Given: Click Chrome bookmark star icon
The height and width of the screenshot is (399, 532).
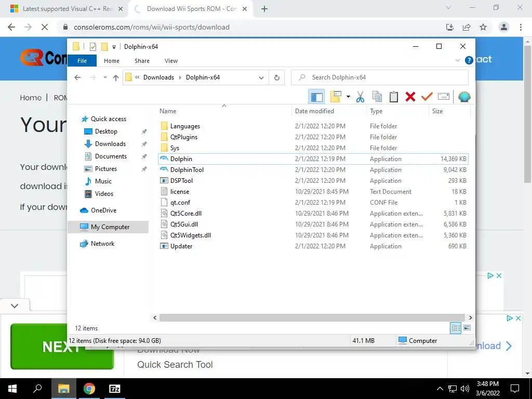Looking at the screenshot, I should pos(483,27).
